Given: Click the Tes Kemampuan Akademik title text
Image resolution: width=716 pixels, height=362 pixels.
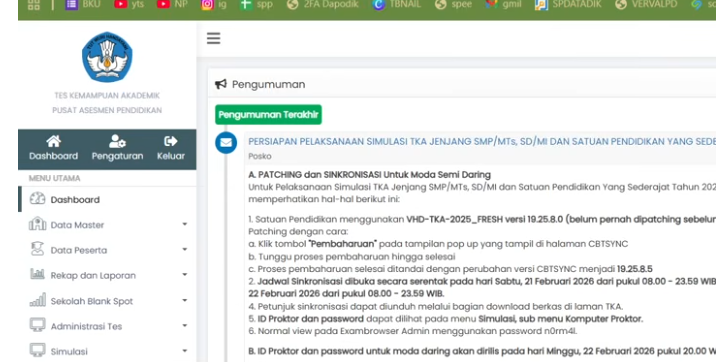Looking at the screenshot, I should [107, 95].
